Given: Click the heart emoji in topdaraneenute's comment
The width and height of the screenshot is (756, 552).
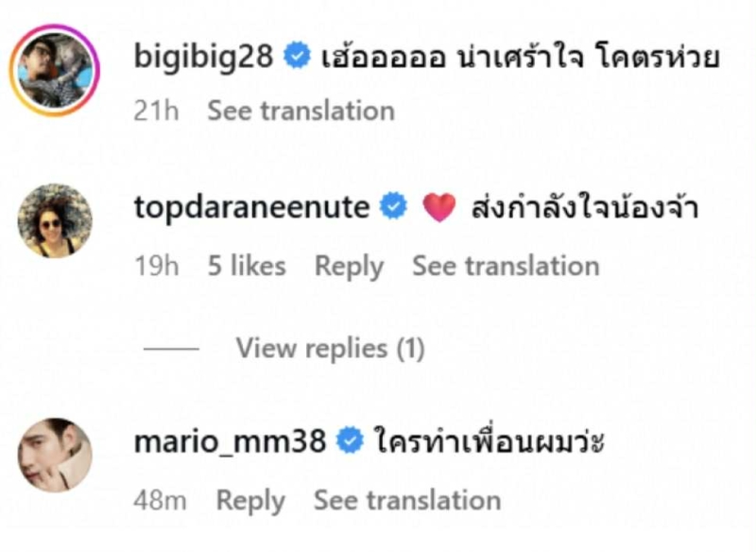Looking at the screenshot, I should click(438, 207).
